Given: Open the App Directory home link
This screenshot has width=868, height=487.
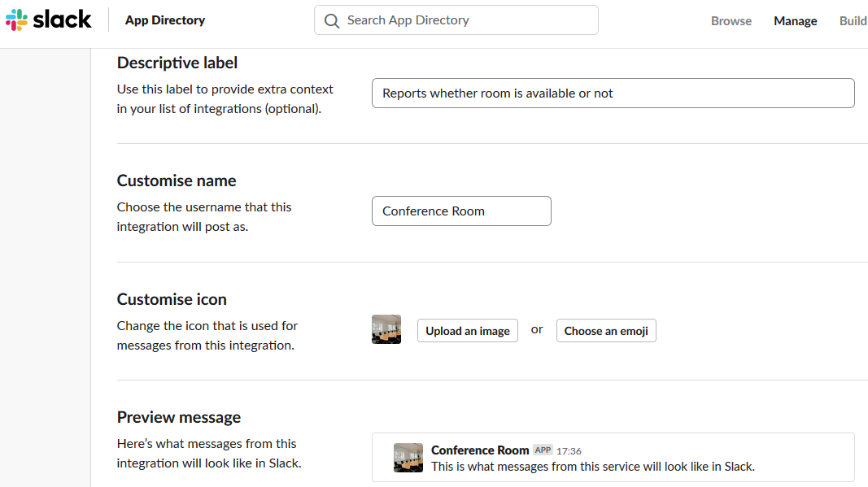Looking at the screenshot, I should click(165, 20).
